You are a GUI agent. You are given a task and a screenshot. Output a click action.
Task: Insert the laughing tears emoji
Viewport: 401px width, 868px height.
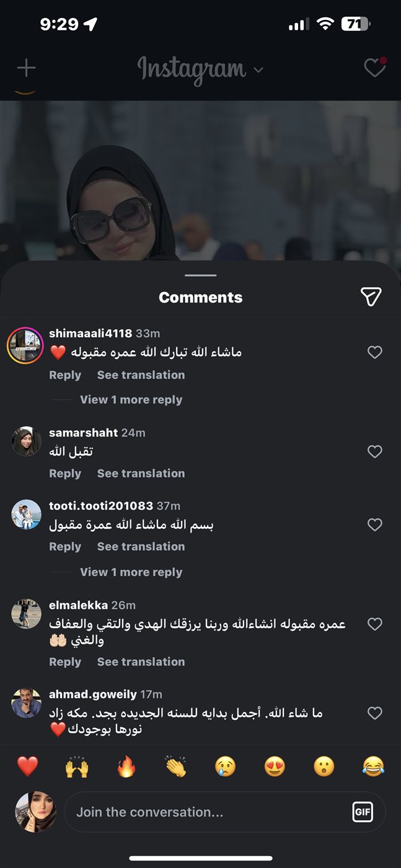click(373, 767)
